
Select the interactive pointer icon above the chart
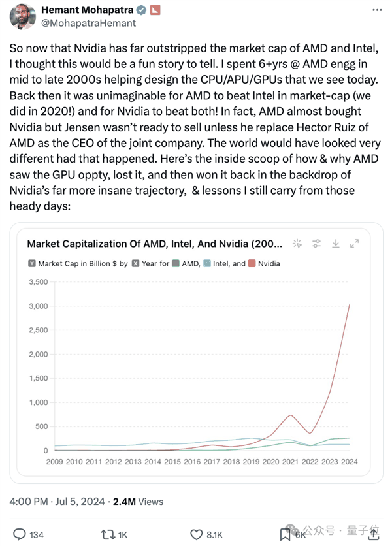[298, 244]
